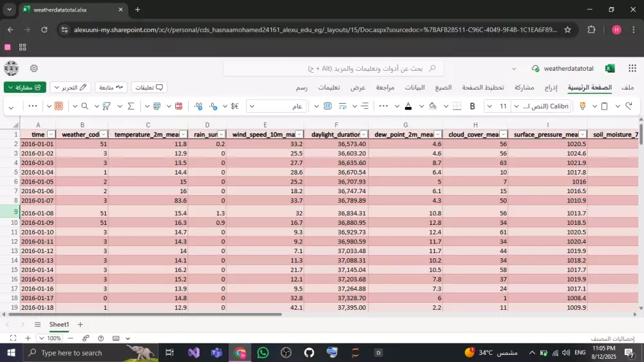The width and height of the screenshot is (644, 362).
Task: Open GitHub Desktop from the taskbar
Action: [309, 352]
